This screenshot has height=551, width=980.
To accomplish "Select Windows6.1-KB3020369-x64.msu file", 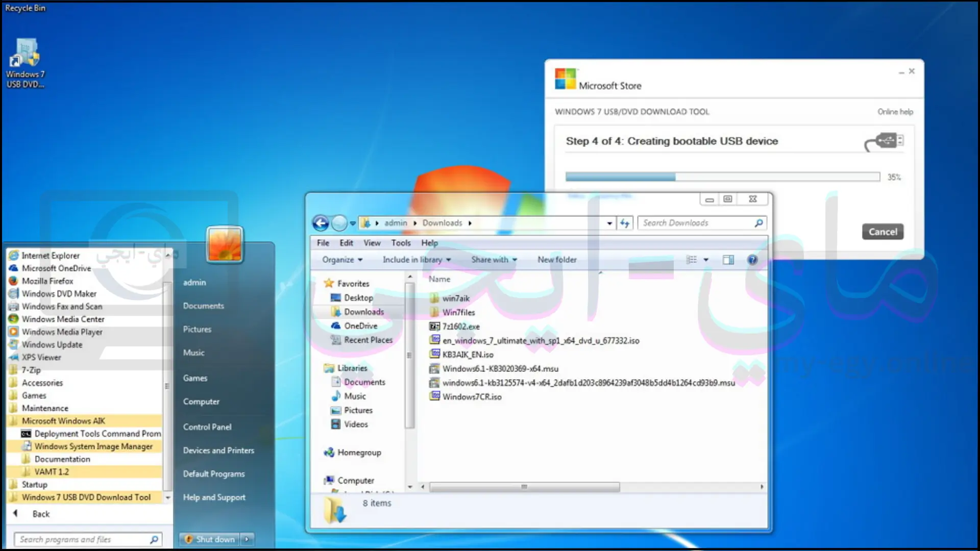I will pyautogui.click(x=494, y=368).
